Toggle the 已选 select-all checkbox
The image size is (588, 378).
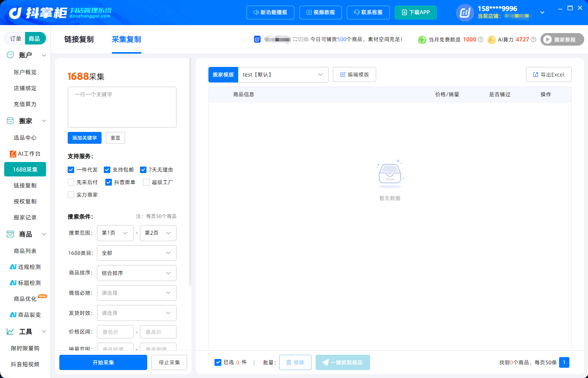point(218,362)
